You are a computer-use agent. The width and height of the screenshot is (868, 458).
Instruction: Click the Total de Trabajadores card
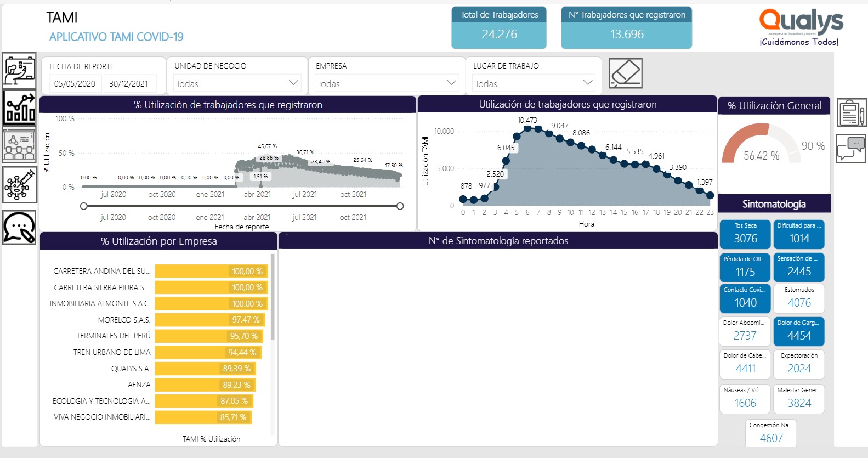click(x=499, y=27)
